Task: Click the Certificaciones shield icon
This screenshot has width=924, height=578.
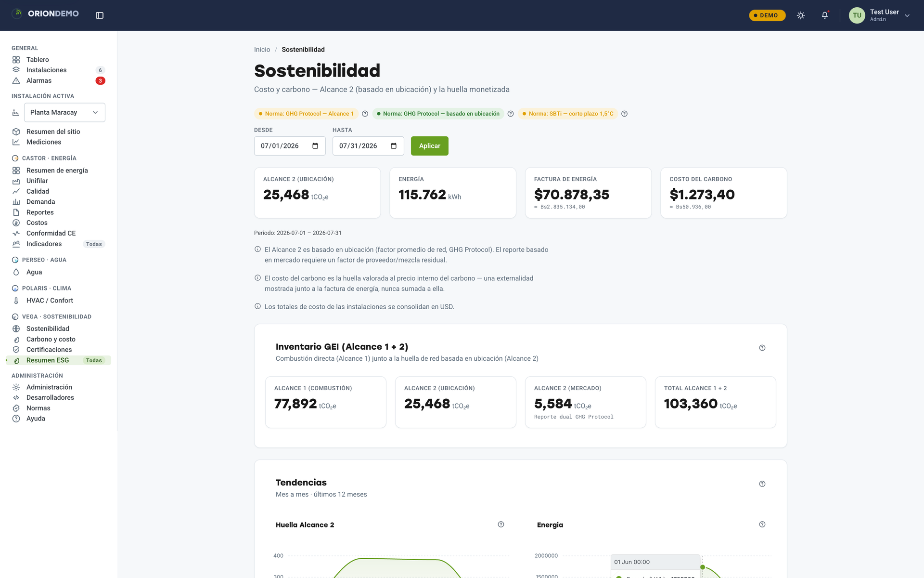Action: pyautogui.click(x=16, y=350)
